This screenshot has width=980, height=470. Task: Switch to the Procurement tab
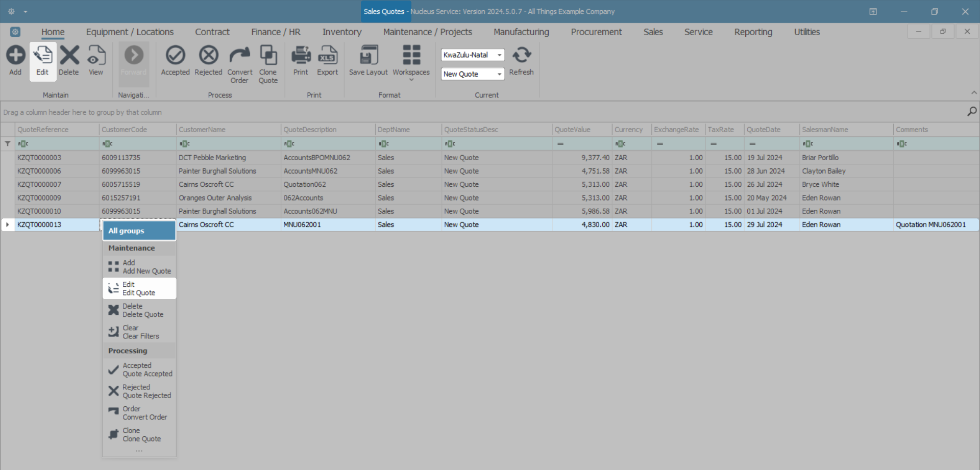point(596,32)
